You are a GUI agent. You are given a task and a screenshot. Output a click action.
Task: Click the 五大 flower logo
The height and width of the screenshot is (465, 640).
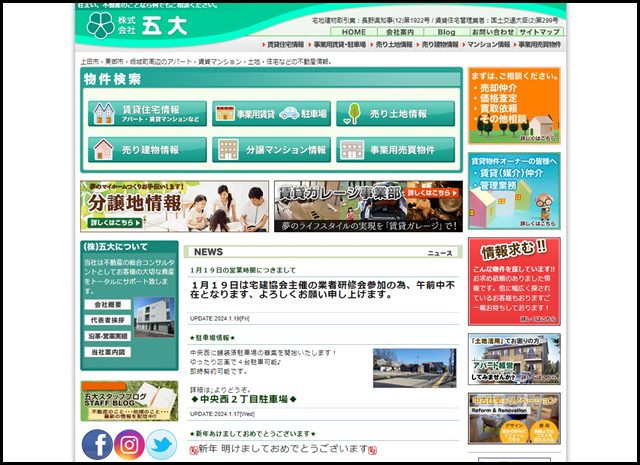[100, 25]
